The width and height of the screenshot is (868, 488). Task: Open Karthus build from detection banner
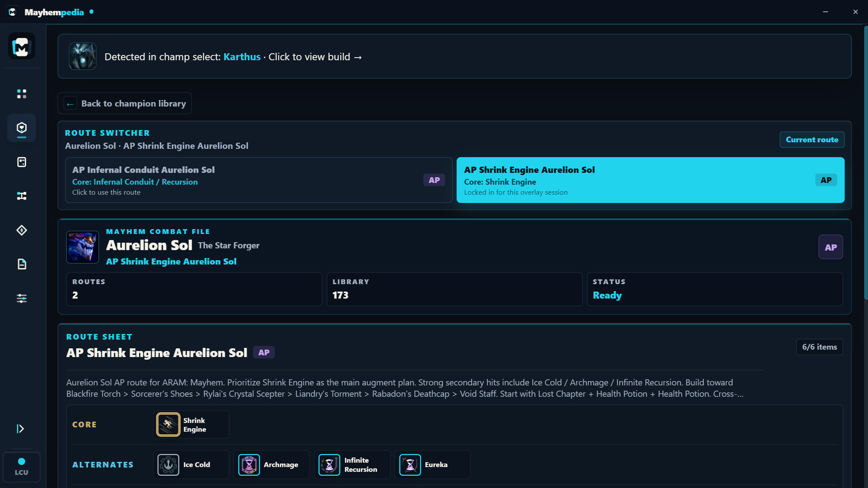(454, 56)
